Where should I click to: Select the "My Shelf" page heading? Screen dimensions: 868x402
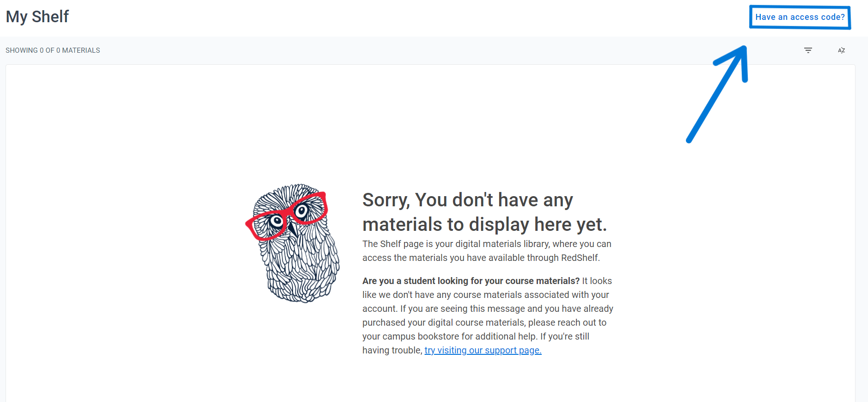tap(37, 17)
